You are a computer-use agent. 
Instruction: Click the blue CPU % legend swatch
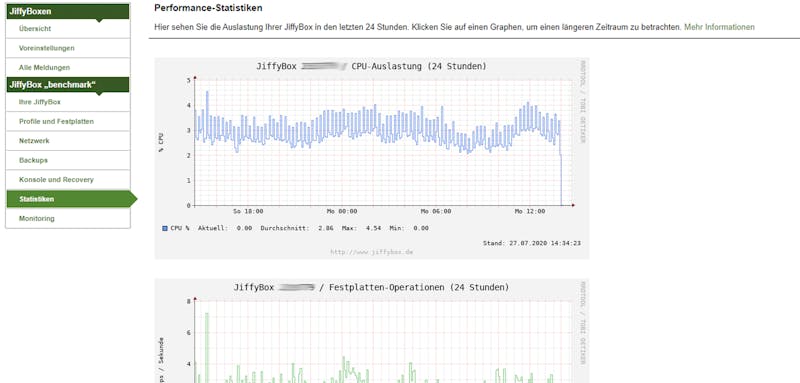coord(165,228)
